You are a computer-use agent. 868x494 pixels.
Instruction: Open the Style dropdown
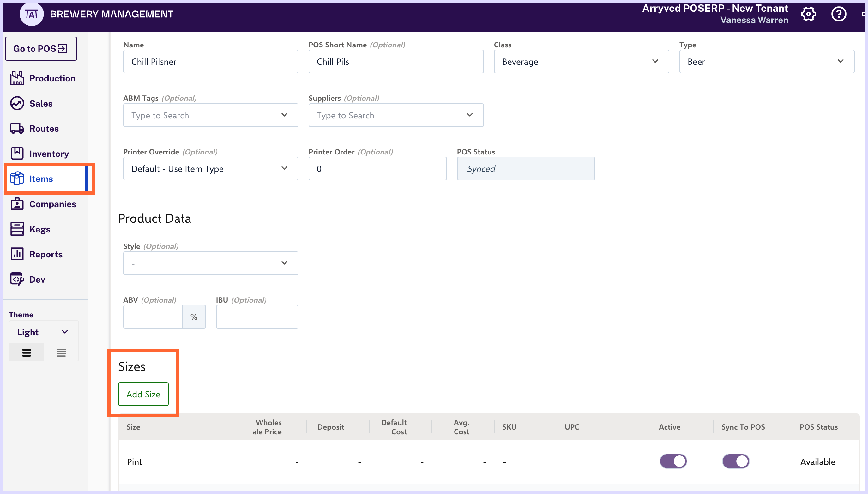pyautogui.click(x=211, y=263)
